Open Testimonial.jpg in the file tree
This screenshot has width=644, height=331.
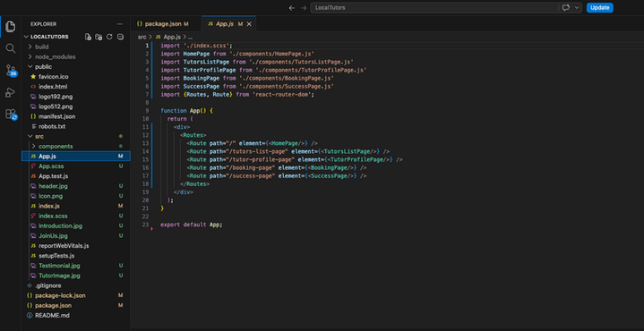pos(76,266)
